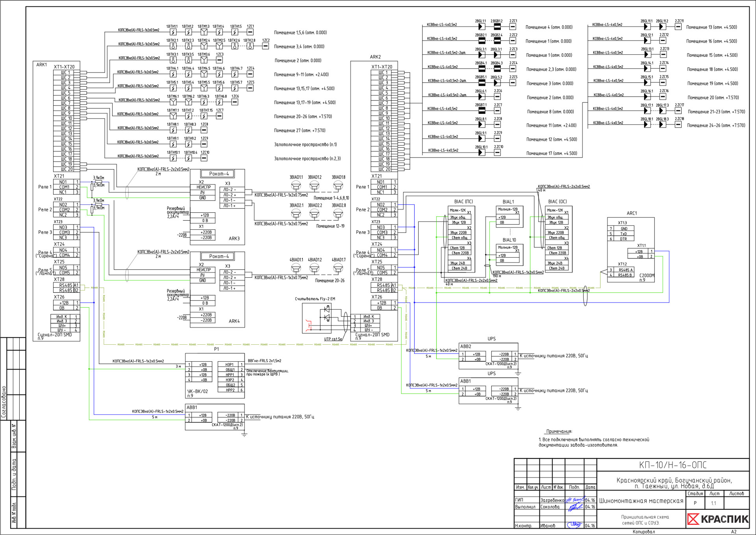The image size is (756, 535).
Task: Select the Примечания heading
Action: coord(559,431)
